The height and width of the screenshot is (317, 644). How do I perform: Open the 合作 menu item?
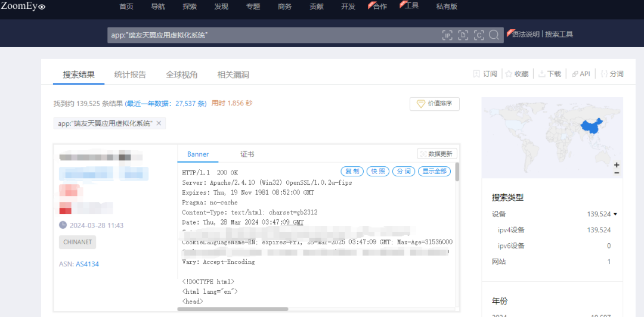point(379,7)
